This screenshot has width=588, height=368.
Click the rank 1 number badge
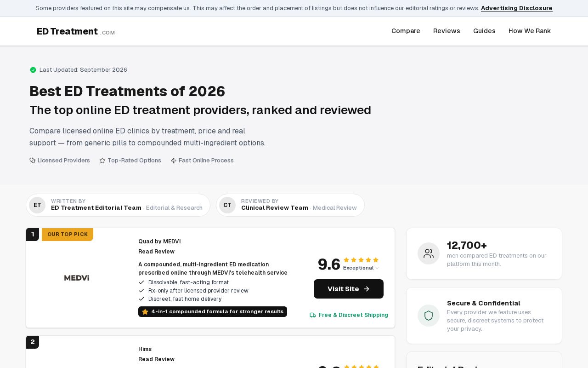33,235
